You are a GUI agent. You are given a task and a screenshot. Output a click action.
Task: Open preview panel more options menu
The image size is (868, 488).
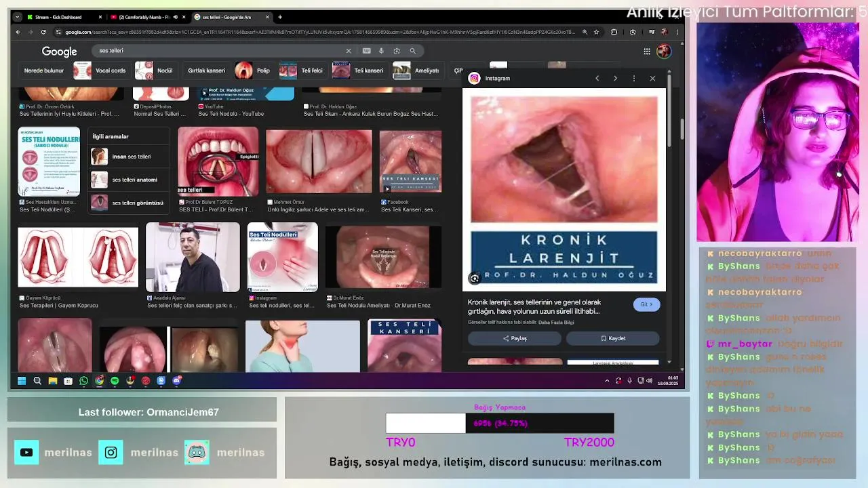coord(634,79)
